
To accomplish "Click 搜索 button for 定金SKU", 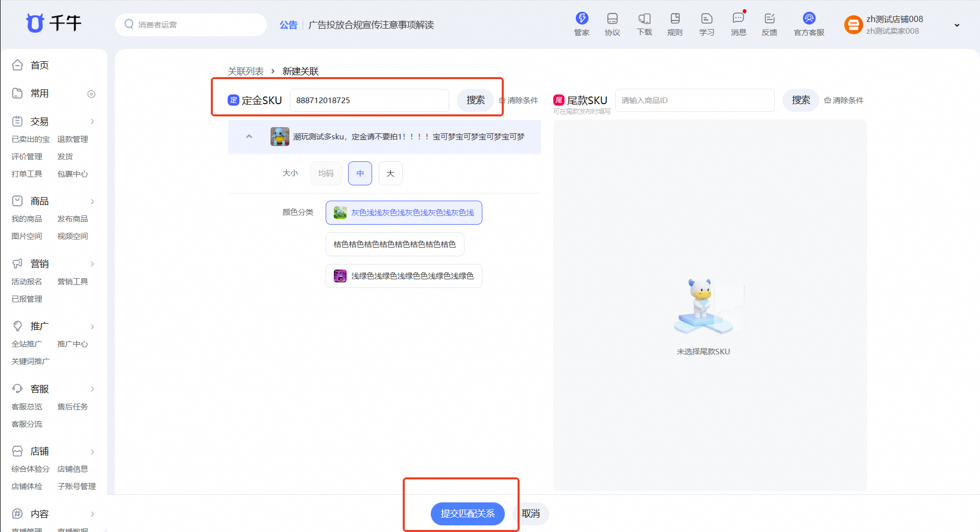I will pyautogui.click(x=475, y=101).
